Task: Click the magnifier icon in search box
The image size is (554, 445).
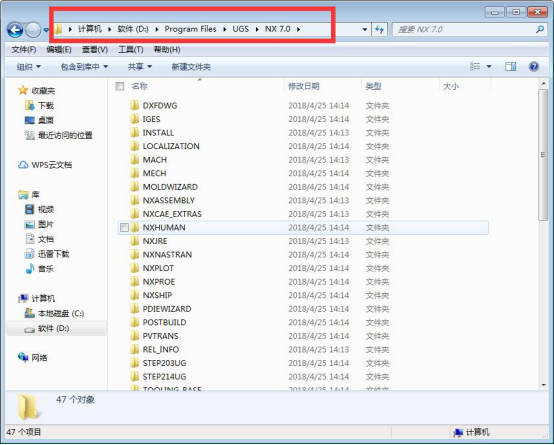Action: pos(540,29)
